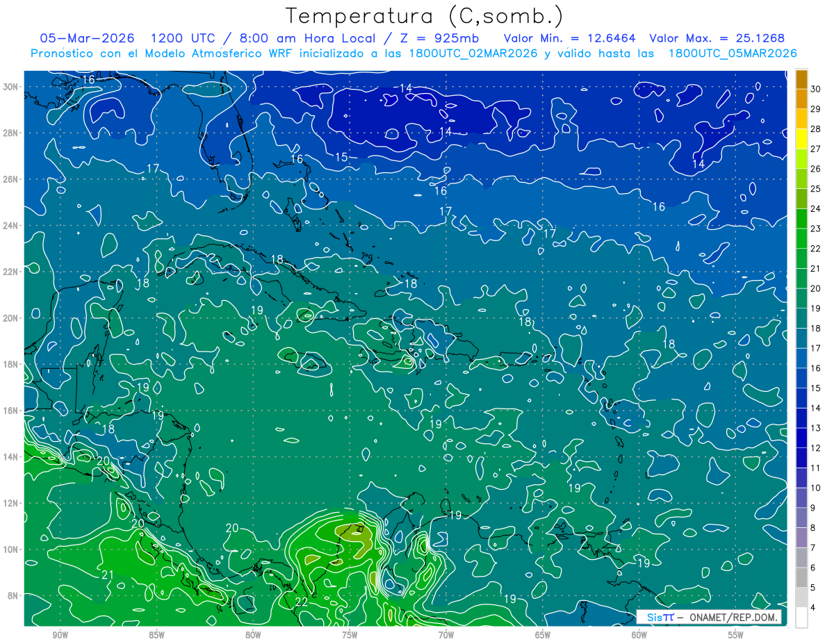Click the white swatch below 4

tap(801, 618)
